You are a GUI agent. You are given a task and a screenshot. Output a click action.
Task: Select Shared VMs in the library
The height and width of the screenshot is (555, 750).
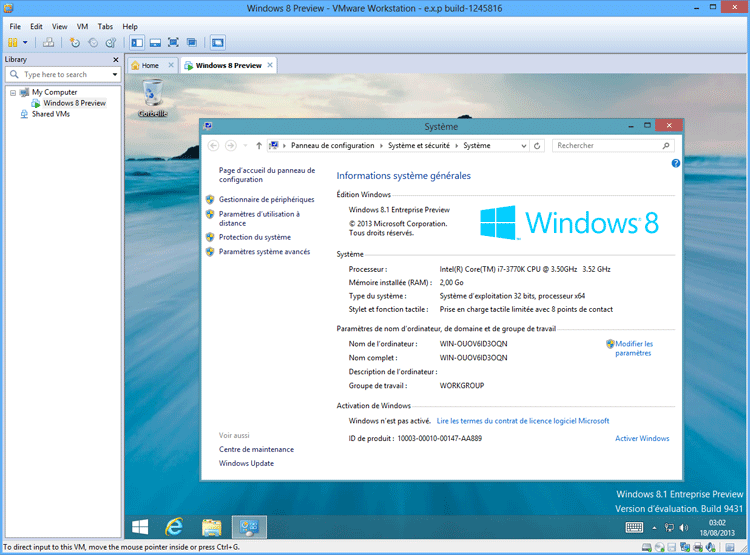pyautogui.click(x=51, y=114)
